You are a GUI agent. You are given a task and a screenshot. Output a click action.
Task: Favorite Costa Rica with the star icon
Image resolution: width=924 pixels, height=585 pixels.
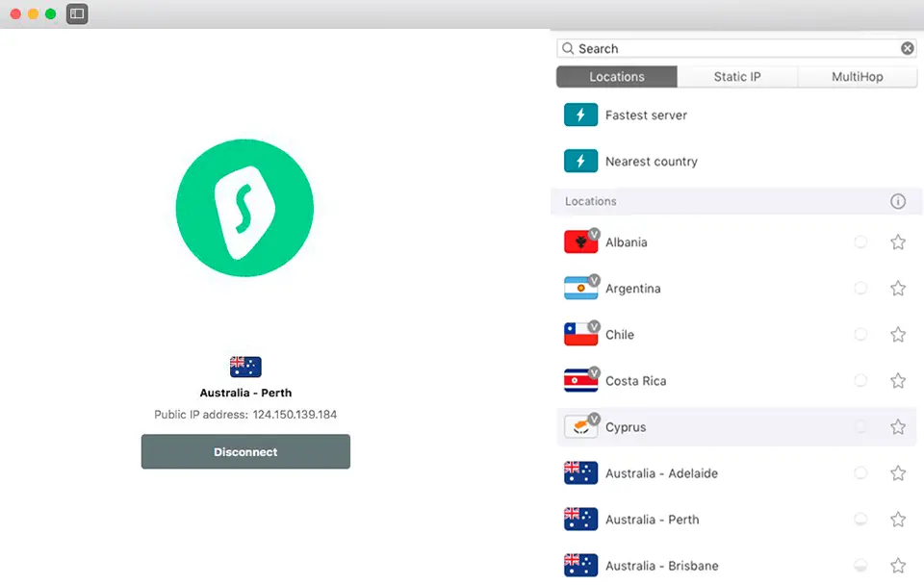(897, 381)
